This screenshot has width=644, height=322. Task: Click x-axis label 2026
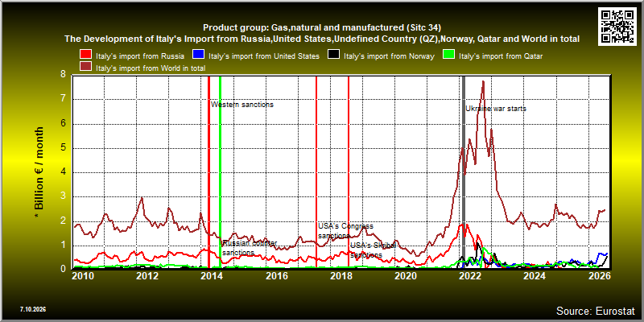coord(599,276)
